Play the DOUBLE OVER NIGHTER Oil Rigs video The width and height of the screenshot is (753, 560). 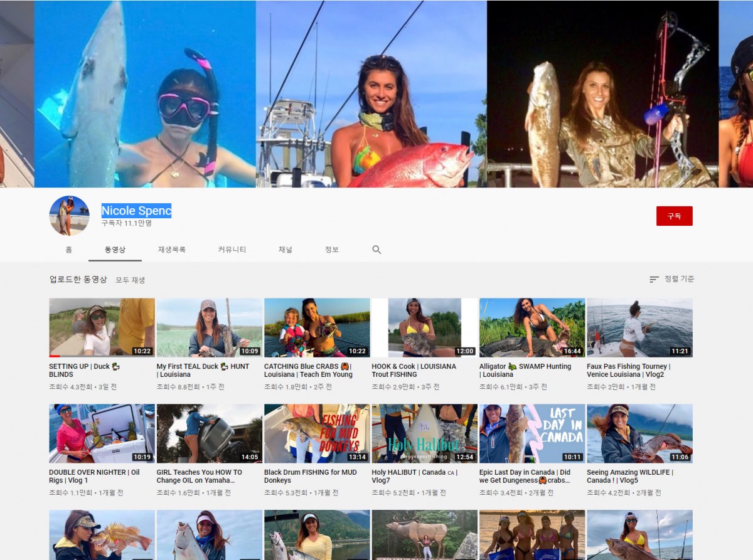tap(102, 433)
